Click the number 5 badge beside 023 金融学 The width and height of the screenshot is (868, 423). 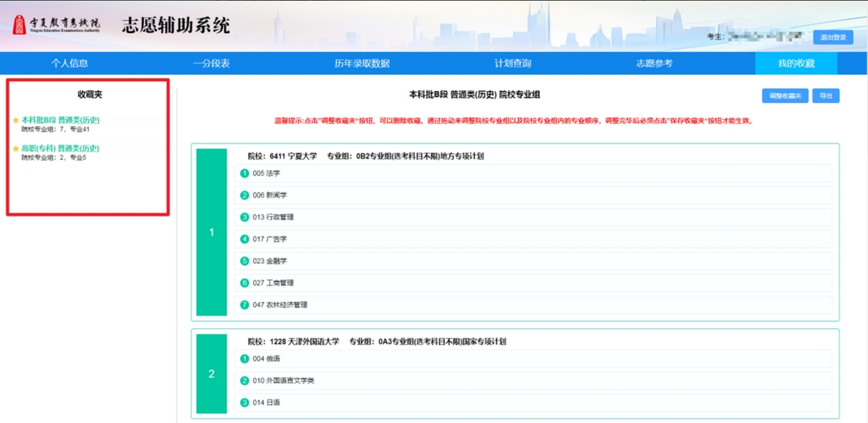(244, 261)
